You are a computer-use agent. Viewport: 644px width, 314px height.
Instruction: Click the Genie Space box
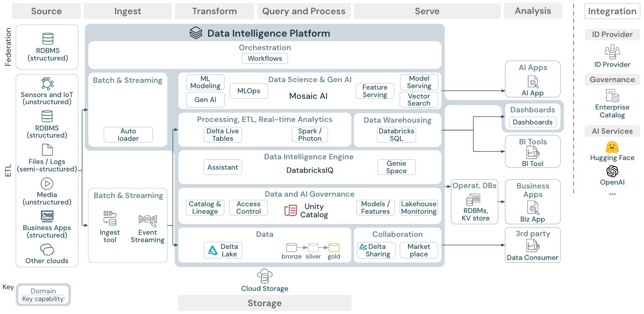click(x=396, y=167)
